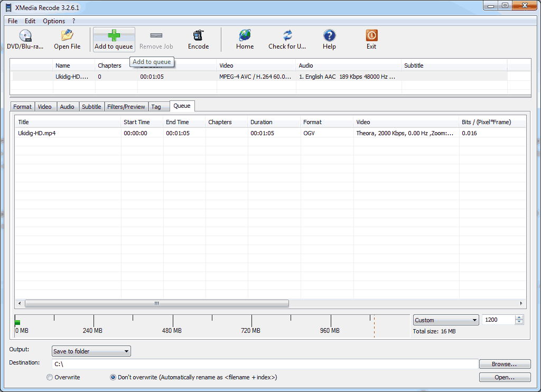Click the 1200 size input field

tap(499, 320)
